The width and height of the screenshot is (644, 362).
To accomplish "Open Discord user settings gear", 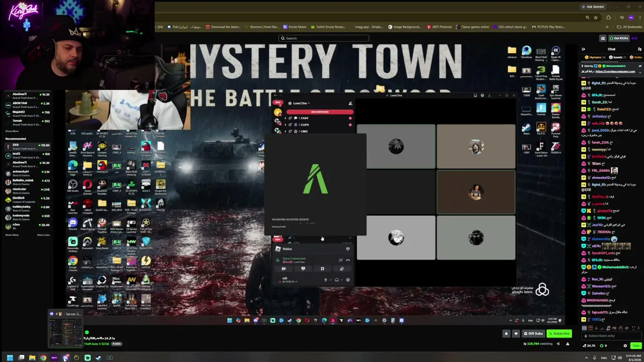I will click(x=348, y=280).
